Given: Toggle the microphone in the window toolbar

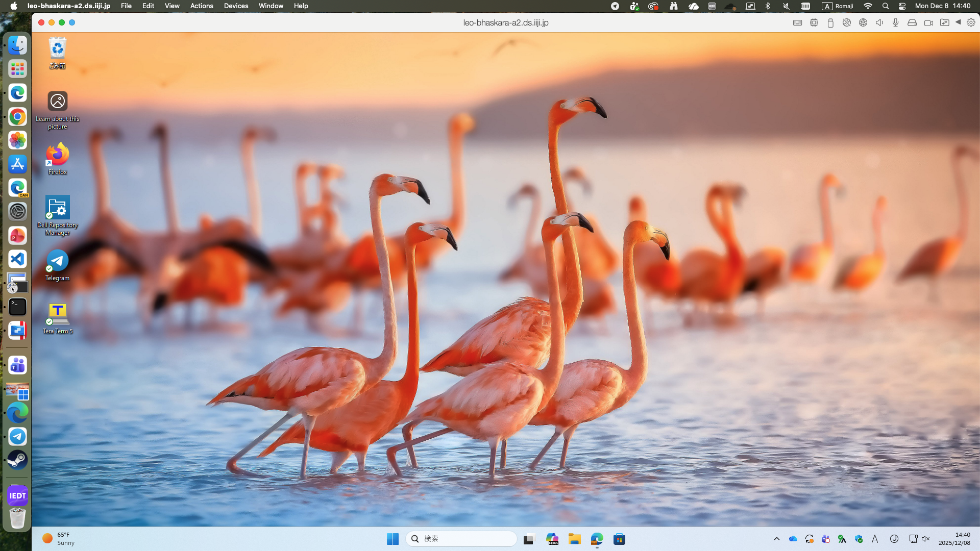Looking at the screenshot, I should 895,22.
